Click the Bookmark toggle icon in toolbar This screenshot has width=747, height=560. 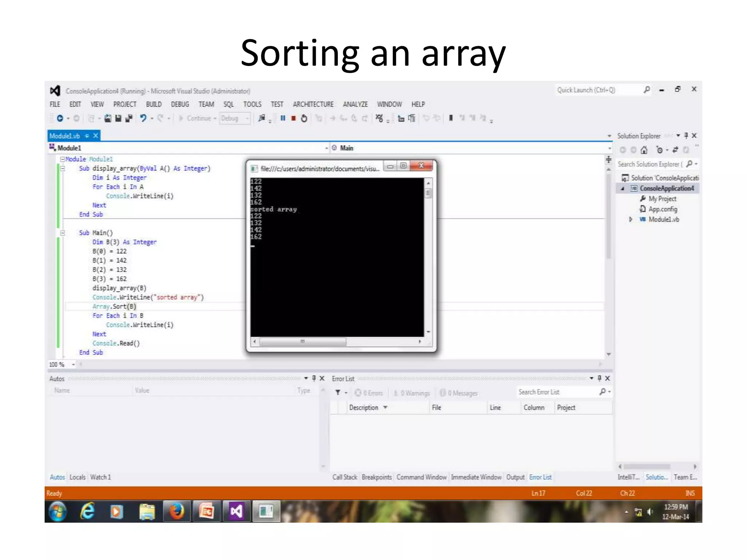451,118
